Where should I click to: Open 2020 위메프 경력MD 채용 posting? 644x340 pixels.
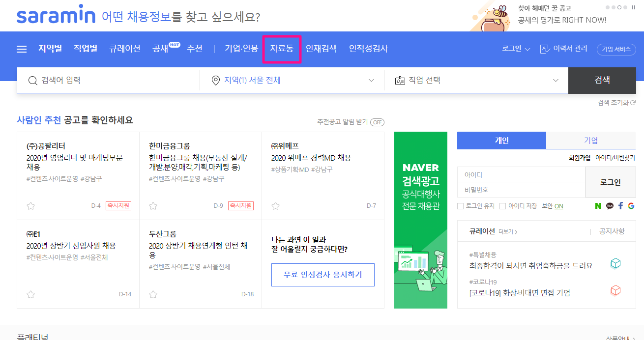pyautogui.click(x=311, y=158)
